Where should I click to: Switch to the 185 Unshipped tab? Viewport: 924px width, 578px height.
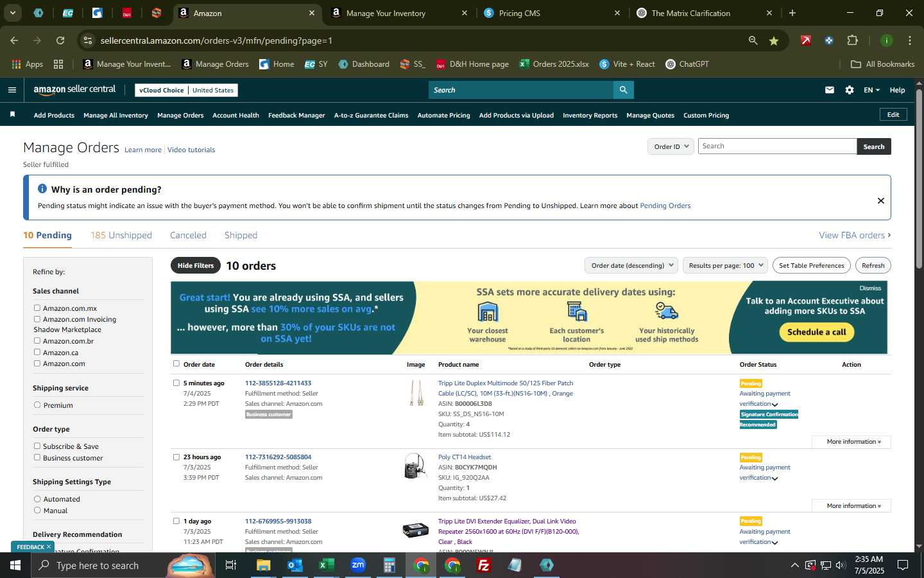click(121, 235)
